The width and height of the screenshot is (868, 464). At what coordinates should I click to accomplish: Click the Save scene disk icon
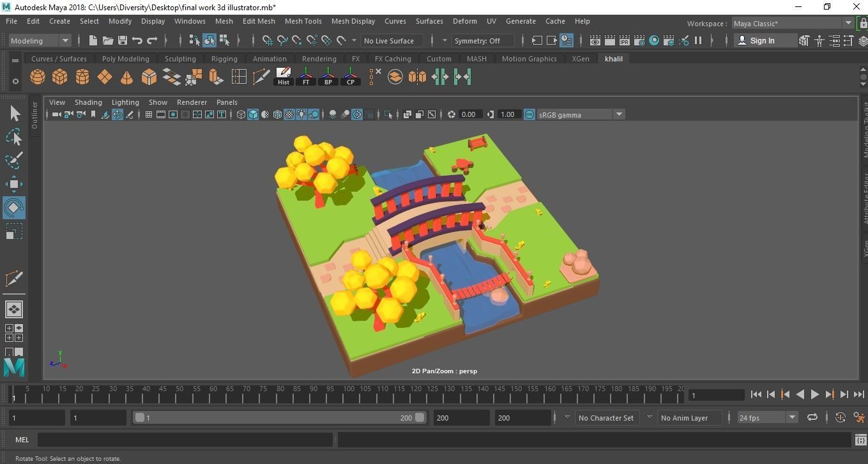tap(123, 40)
